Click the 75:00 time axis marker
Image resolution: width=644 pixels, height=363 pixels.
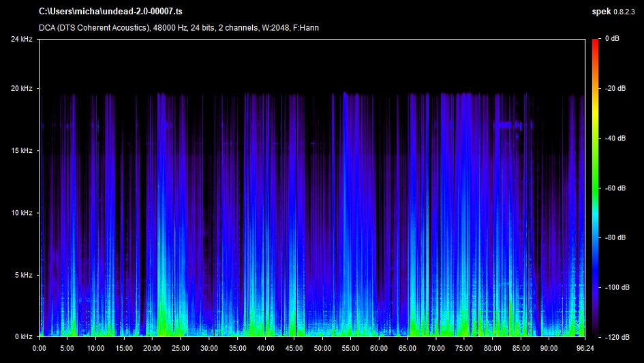(463, 347)
